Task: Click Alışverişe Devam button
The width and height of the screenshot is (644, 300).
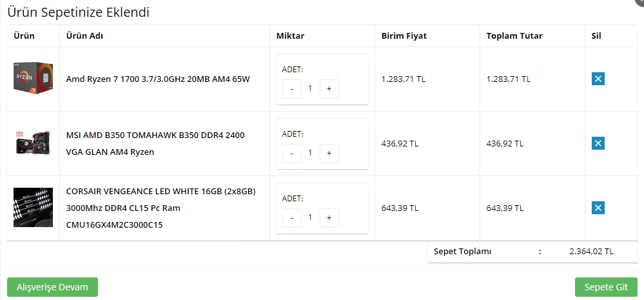Action: 53,287
